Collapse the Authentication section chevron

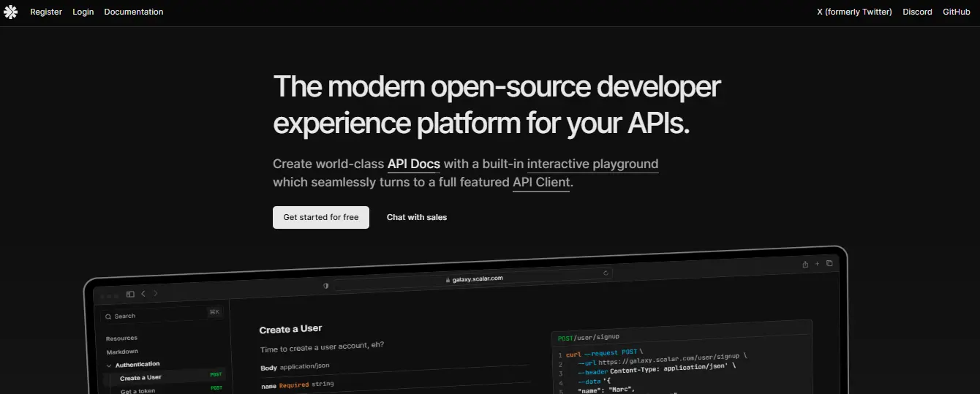(x=109, y=365)
